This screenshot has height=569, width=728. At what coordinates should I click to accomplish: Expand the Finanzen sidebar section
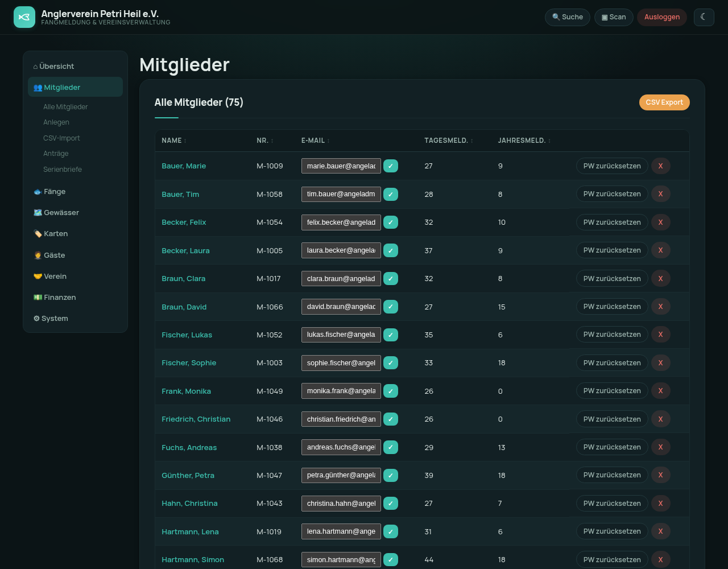coord(75,297)
